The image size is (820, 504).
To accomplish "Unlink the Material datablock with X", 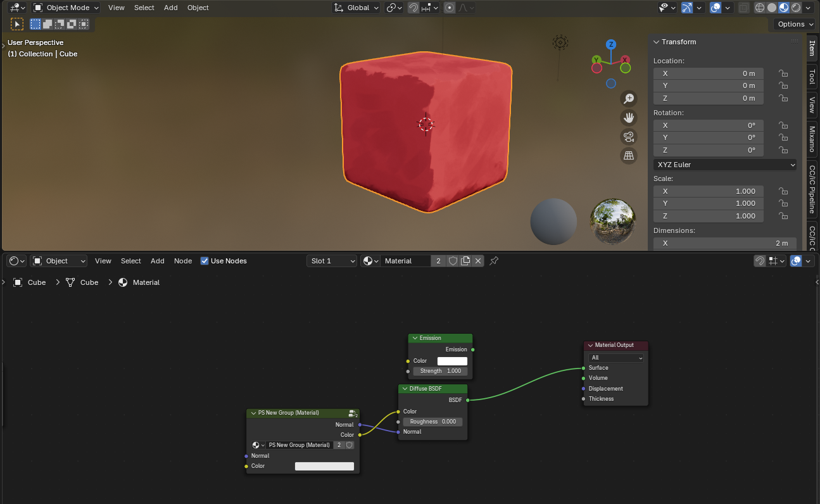I will pos(478,261).
